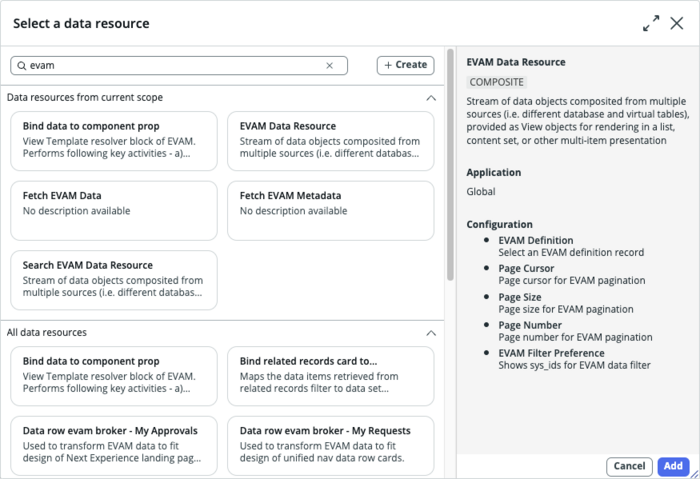This screenshot has width=700, height=479.
Task: Click the EVAM Filter Preference configuration item
Action: click(574, 359)
